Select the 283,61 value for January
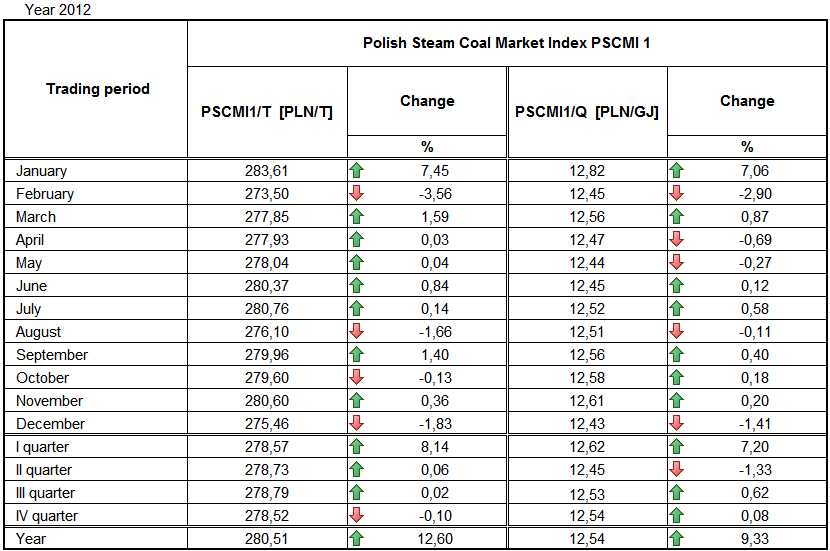The image size is (830, 551). 266,171
